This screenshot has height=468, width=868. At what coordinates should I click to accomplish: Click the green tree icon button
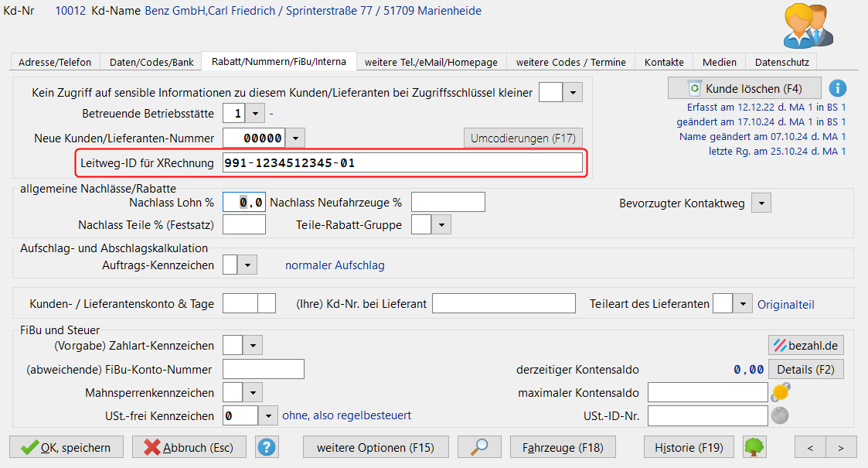click(754, 447)
